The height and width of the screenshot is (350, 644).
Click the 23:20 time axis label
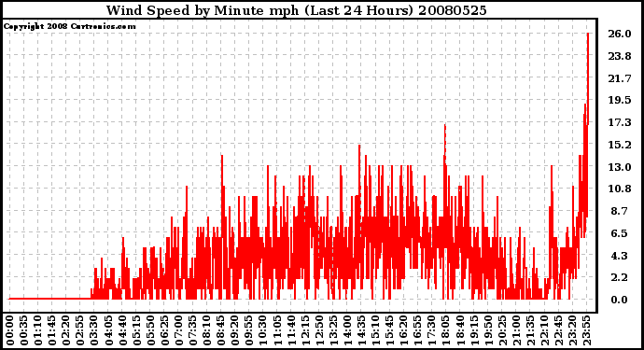click(573, 330)
